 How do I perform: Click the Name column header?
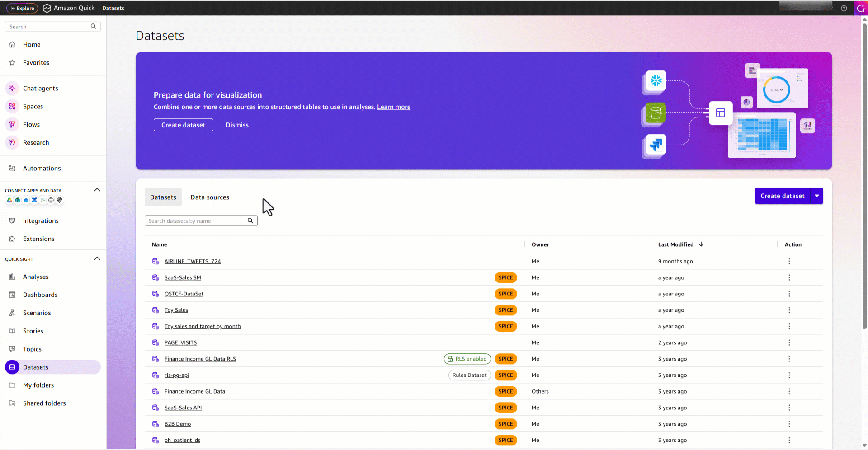click(x=160, y=245)
